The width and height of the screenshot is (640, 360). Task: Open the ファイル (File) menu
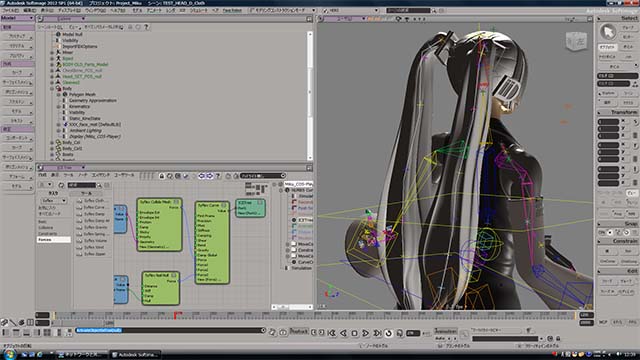tap(10, 10)
